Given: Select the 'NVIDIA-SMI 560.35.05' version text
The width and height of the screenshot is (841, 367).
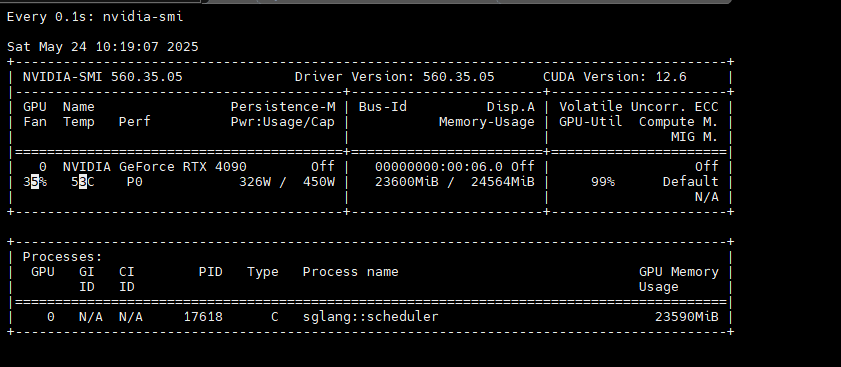Looking at the screenshot, I should coord(102,77).
